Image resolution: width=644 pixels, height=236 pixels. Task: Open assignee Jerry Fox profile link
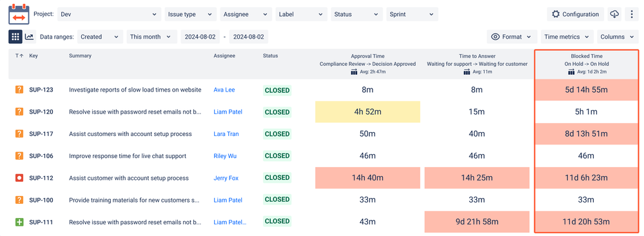226,178
